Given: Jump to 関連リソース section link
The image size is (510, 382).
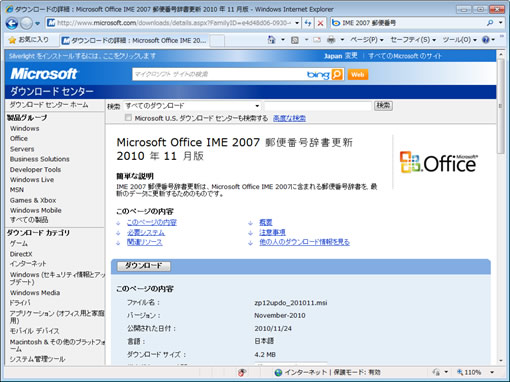Looking at the screenshot, I should (145, 242).
